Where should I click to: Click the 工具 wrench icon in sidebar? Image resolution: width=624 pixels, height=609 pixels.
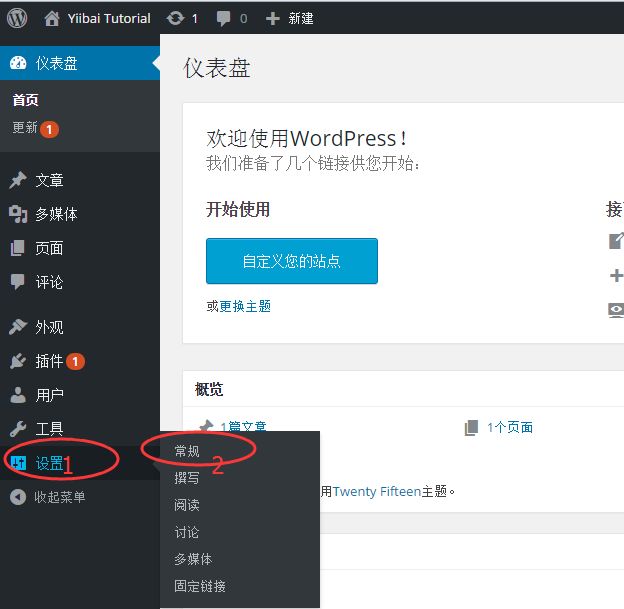(18, 429)
